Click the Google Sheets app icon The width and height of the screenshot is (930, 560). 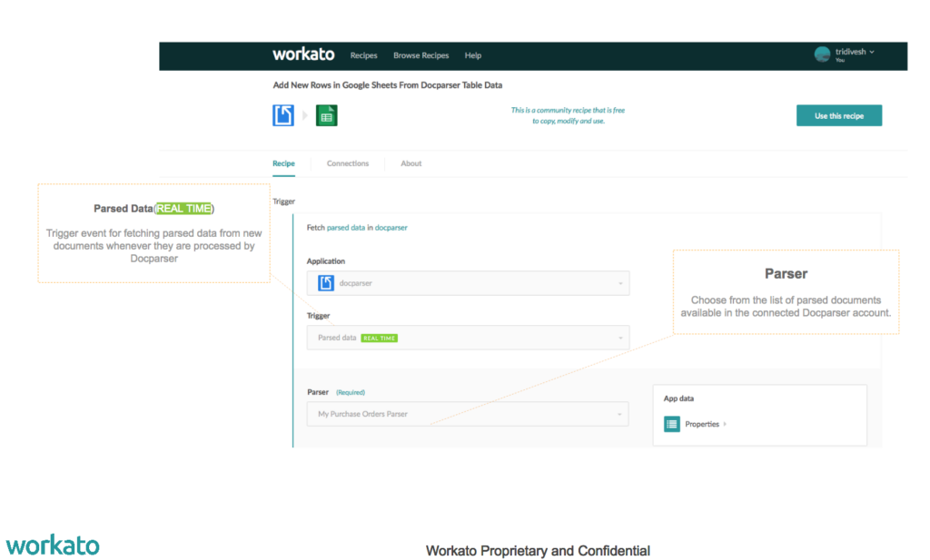point(327,115)
